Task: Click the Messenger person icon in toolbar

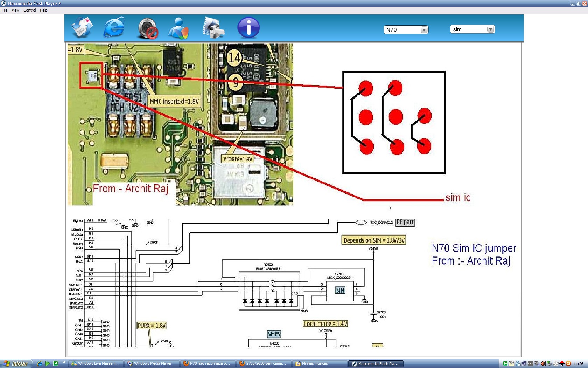Action: coord(178,28)
